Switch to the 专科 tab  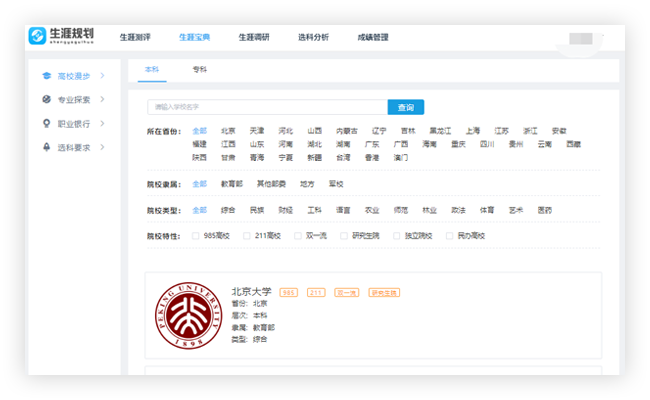coord(200,70)
